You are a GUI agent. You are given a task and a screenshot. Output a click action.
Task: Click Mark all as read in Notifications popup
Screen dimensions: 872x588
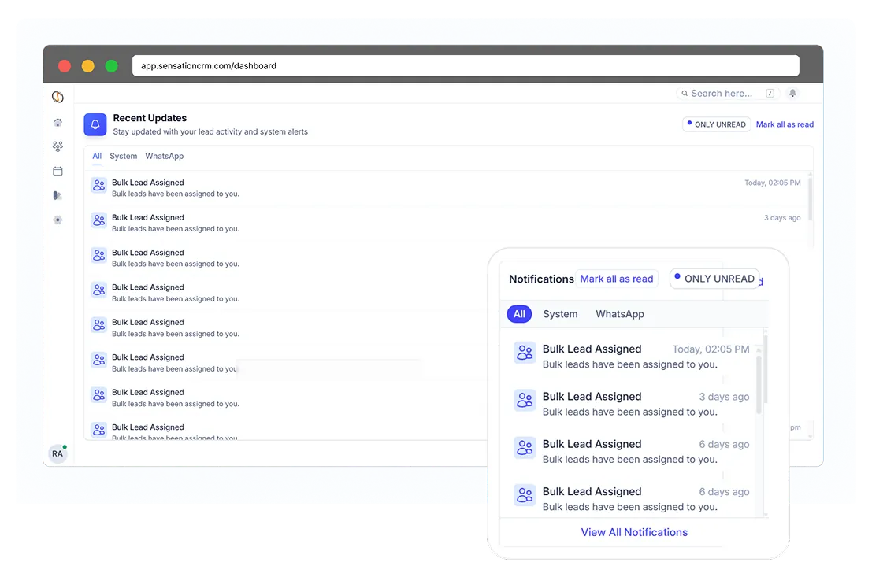pyautogui.click(x=616, y=279)
